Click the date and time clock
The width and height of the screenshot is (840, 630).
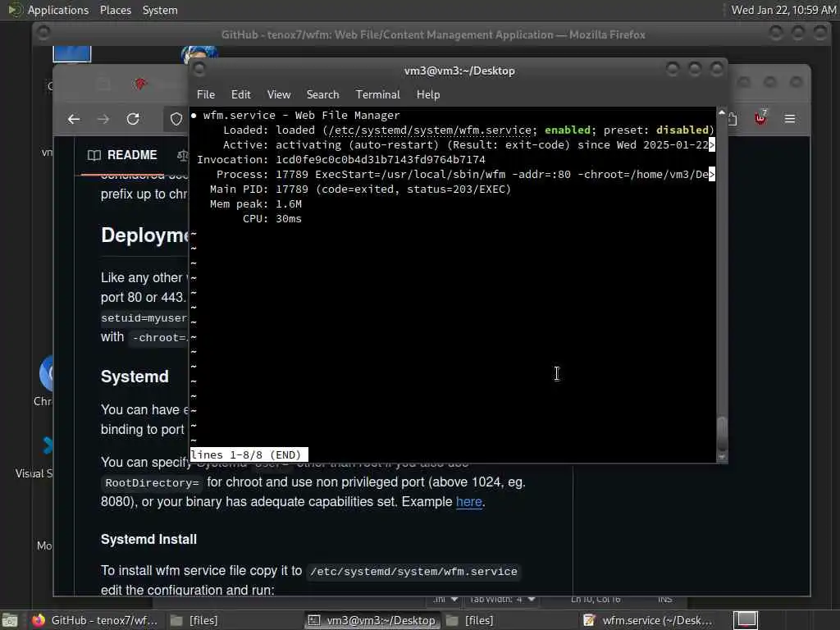coord(783,10)
